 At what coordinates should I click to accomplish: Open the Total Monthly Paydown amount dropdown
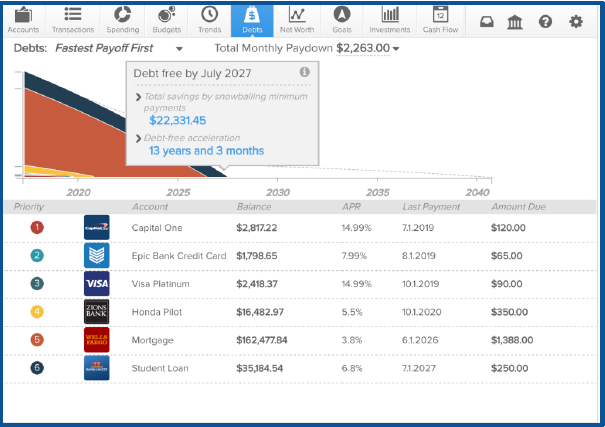tap(367, 48)
